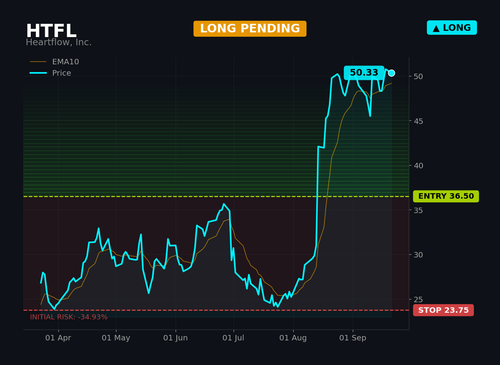Click the LONG direction badge
This screenshot has width=500, height=365.
(x=452, y=28)
